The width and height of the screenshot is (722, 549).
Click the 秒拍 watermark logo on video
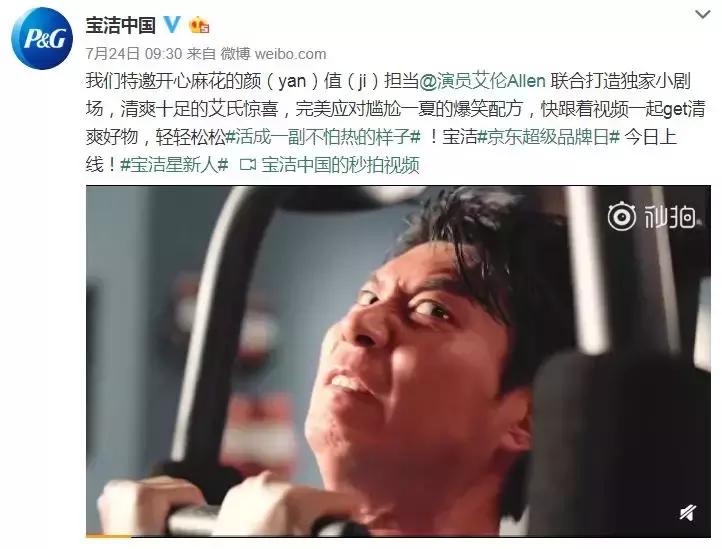(x=652, y=216)
